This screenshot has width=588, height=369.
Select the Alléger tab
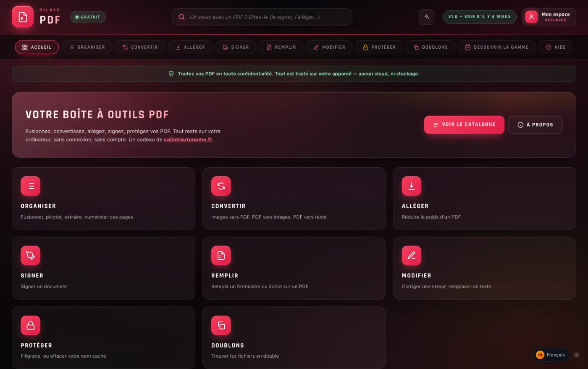[190, 47]
